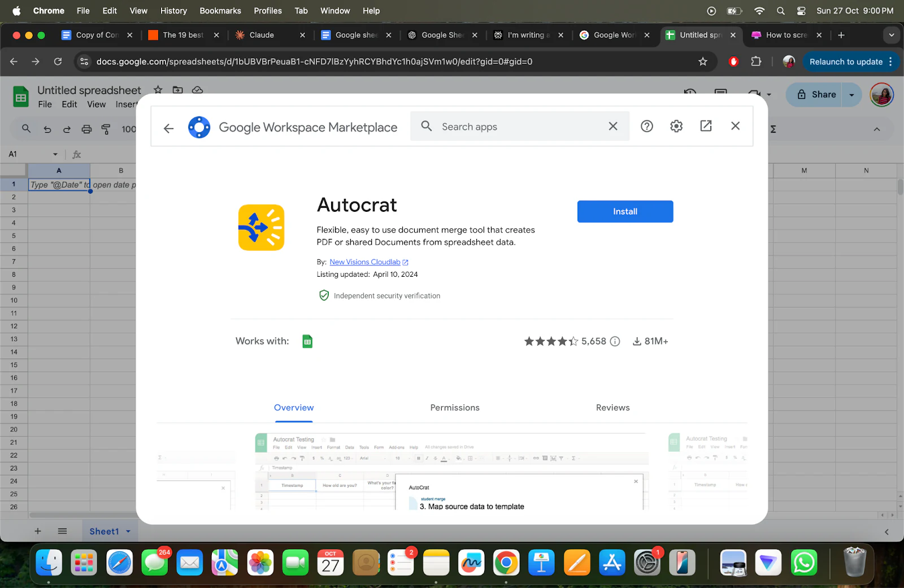Select the paint format tool
The width and height of the screenshot is (904, 588).
pyautogui.click(x=106, y=129)
